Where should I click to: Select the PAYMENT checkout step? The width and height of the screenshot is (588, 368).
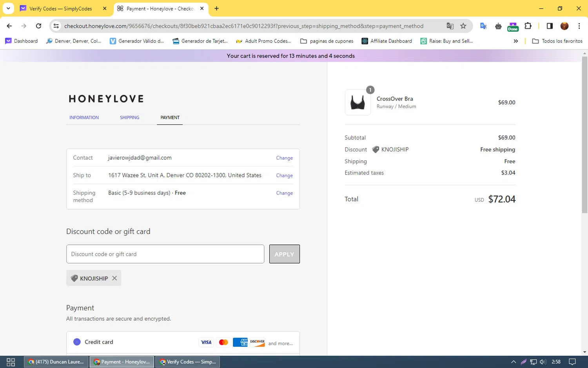[170, 117]
